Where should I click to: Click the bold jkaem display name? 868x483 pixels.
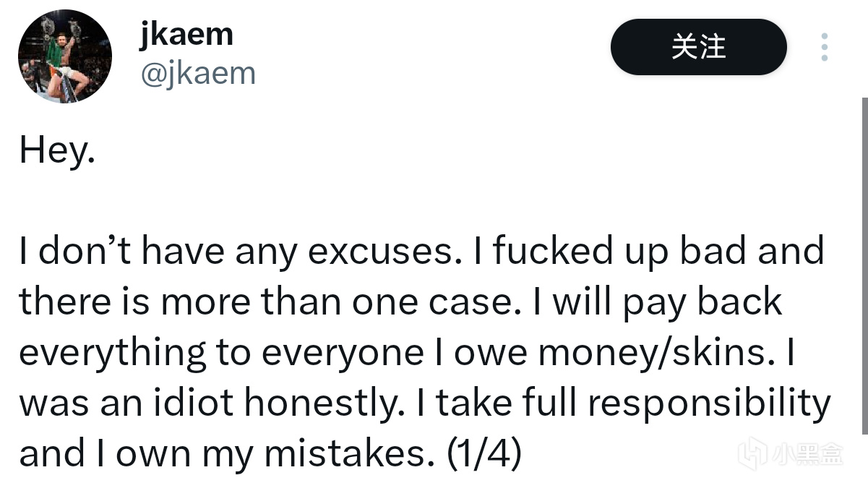click(x=186, y=34)
